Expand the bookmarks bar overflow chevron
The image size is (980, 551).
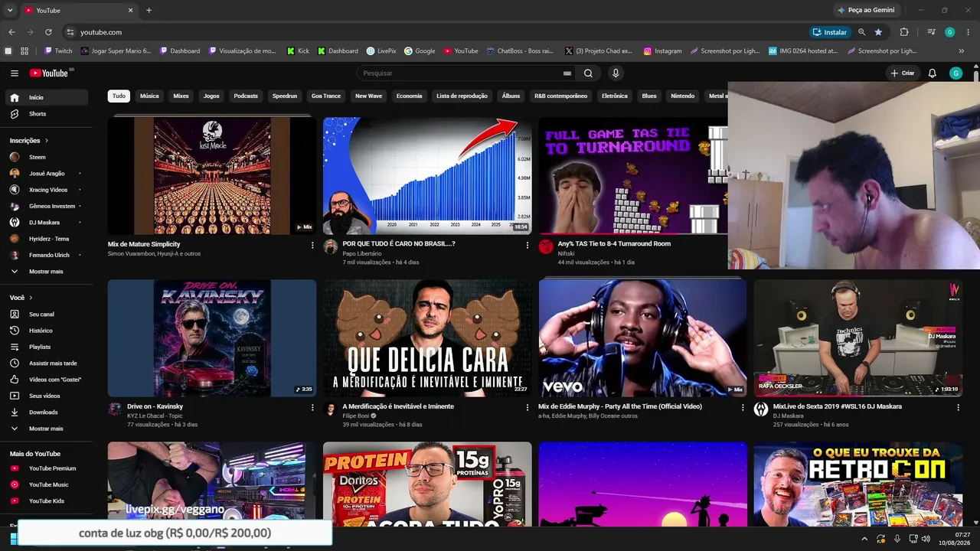tap(962, 51)
